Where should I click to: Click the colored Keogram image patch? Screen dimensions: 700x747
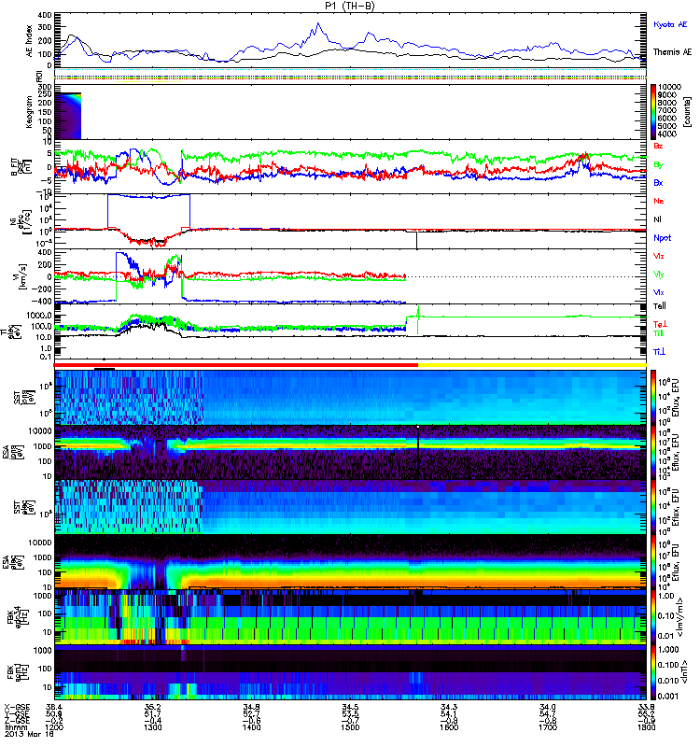tap(67, 116)
